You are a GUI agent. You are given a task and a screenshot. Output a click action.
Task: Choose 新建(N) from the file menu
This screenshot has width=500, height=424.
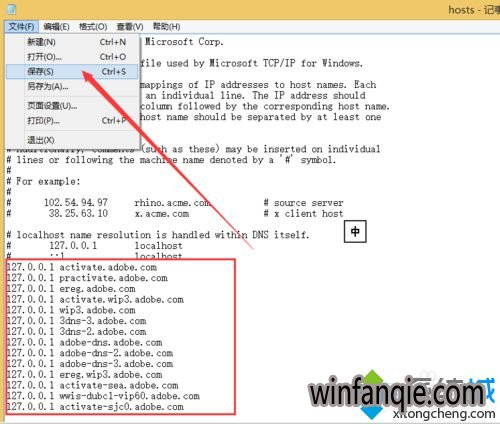(72, 42)
